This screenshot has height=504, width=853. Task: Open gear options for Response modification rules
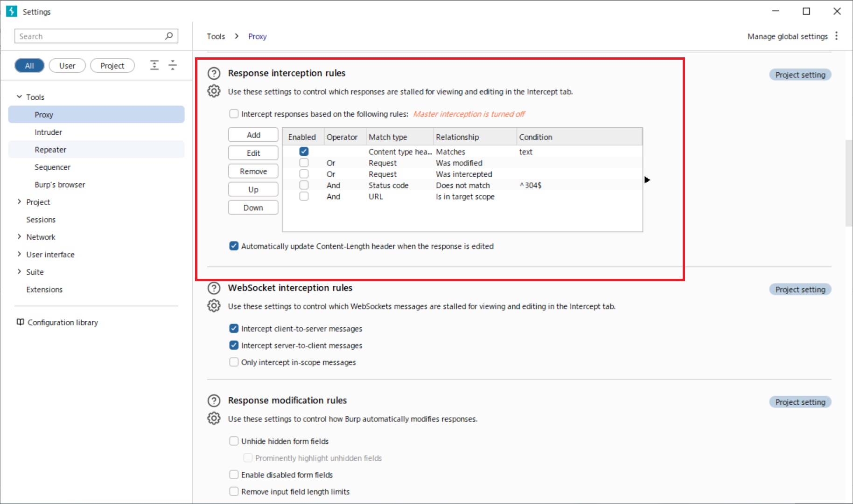(214, 418)
